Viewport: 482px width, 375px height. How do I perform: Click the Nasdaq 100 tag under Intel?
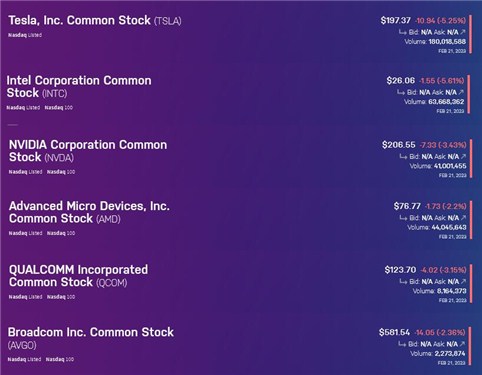(59, 108)
